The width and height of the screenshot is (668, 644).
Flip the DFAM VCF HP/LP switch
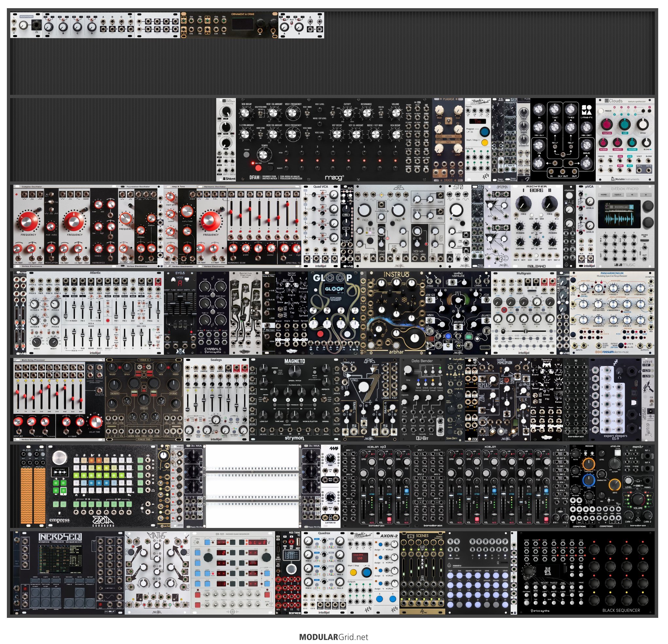[x=333, y=113]
